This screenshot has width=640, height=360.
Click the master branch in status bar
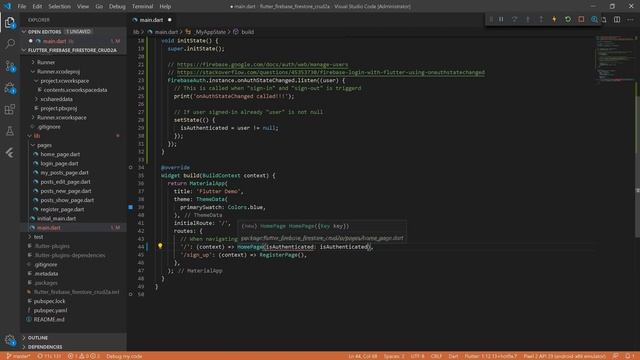[18, 356]
